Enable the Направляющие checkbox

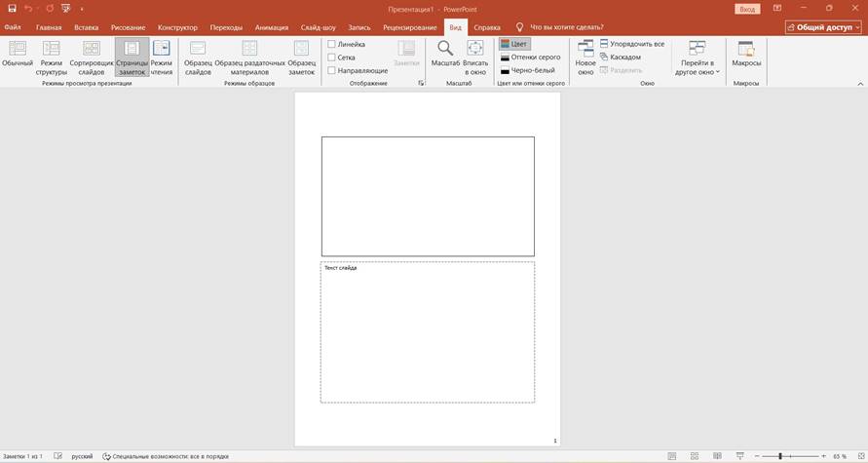tap(332, 71)
